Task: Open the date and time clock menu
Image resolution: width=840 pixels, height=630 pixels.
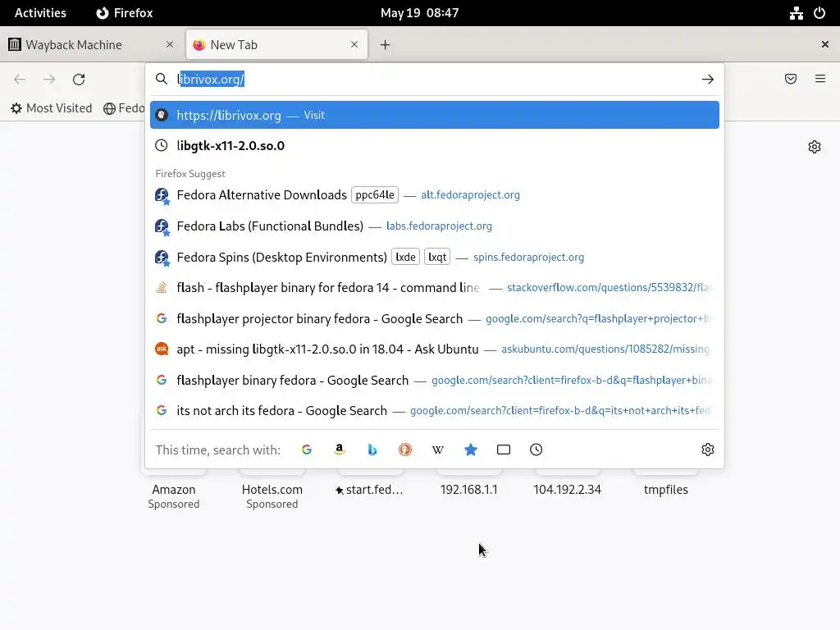Action: [419, 13]
